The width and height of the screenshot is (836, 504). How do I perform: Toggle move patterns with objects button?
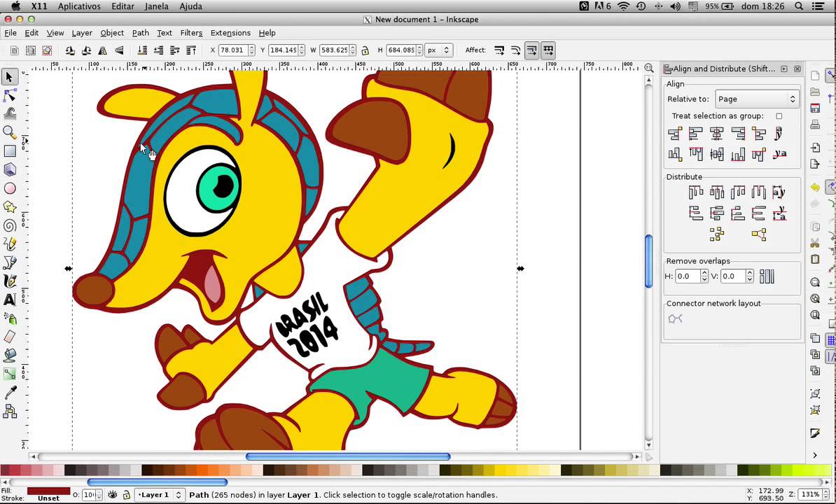click(548, 50)
